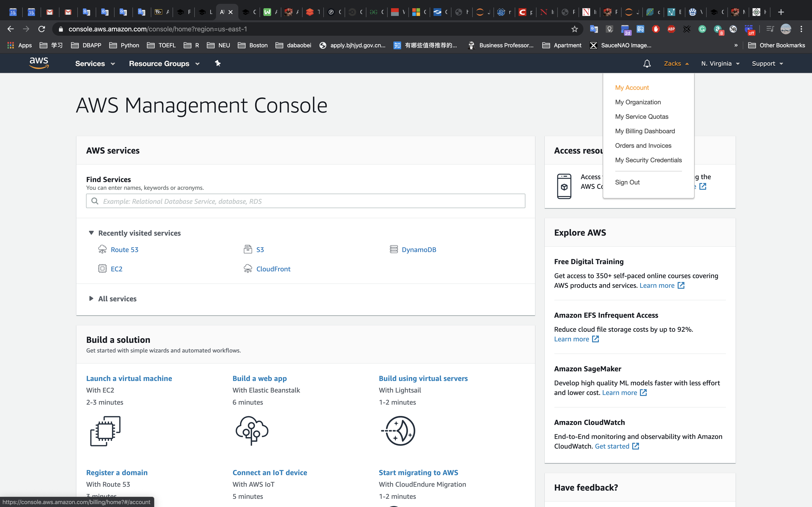Collapse Recently visited services section

(91, 233)
